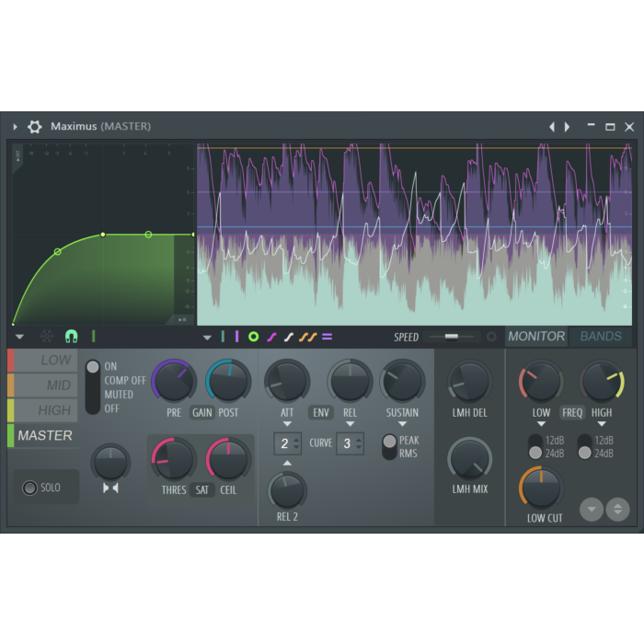Click the GAIN label button

[202, 412]
